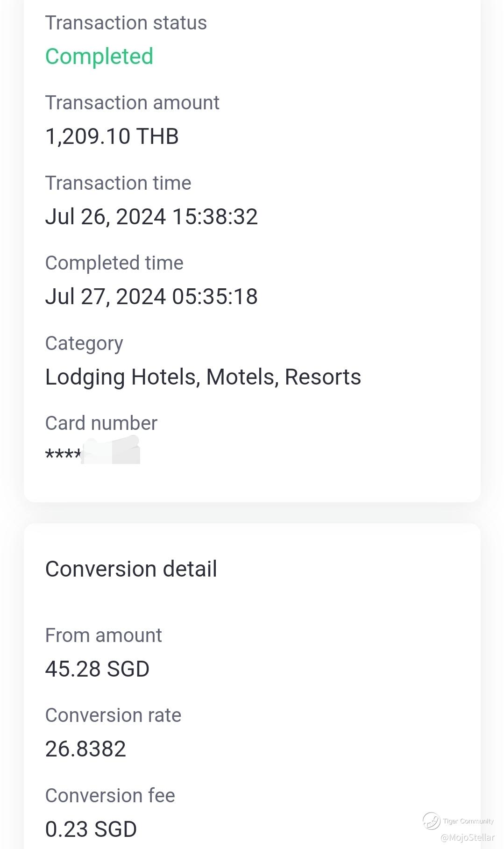Tap the 0.23 SGD conversion fee
Image resolution: width=504 pixels, height=849 pixels.
pos(91,829)
